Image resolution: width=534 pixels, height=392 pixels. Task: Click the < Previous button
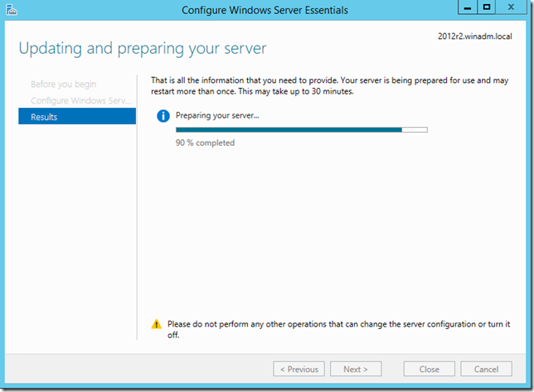(x=299, y=369)
